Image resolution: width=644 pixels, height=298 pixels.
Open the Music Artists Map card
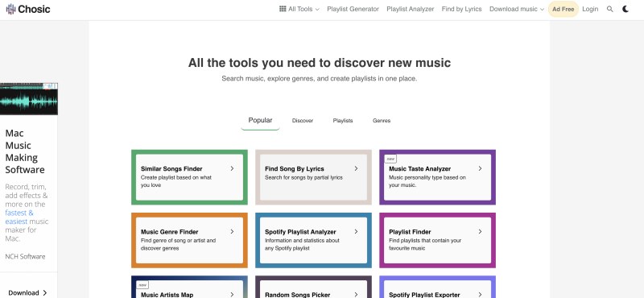[x=189, y=287]
